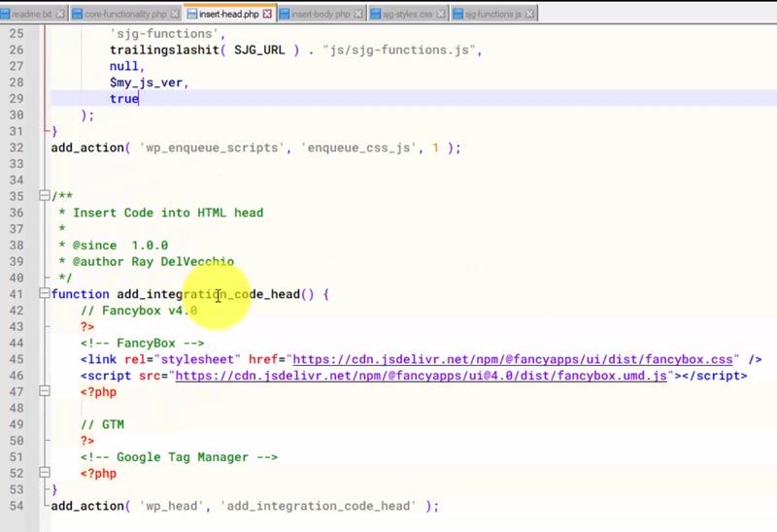Click 'SJG_URL' constant on line 26
The height and width of the screenshot is (532, 777).
point(259,50)
